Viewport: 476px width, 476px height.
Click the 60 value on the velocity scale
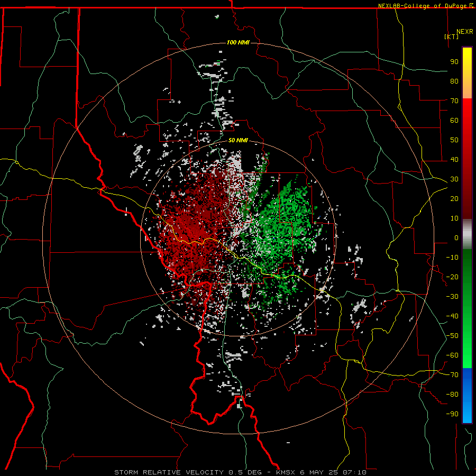[x=454, y=120]
